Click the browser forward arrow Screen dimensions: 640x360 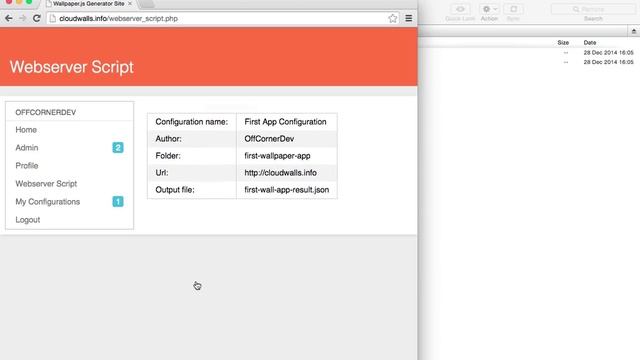[x=22, y=18]
